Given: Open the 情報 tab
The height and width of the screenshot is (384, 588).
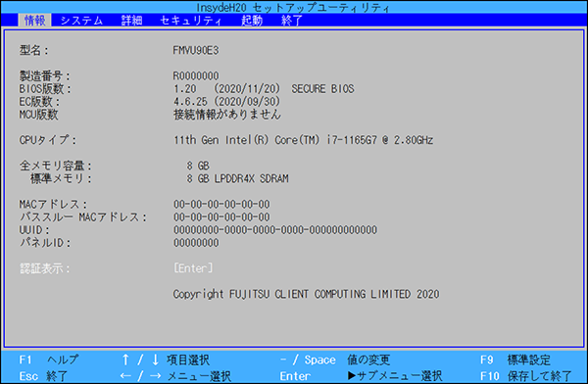Looking at the screenshot, I should tap(34, 21).
